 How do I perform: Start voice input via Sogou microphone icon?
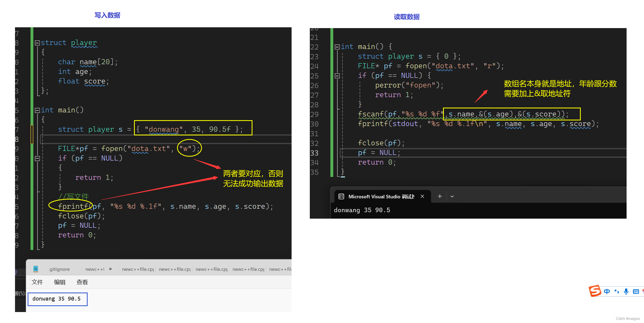626,291
